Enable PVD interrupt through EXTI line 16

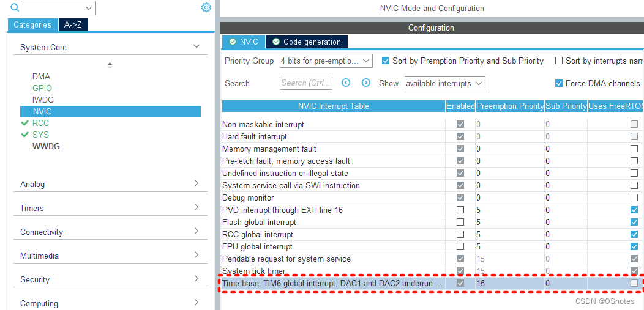[x=460, y=210]
